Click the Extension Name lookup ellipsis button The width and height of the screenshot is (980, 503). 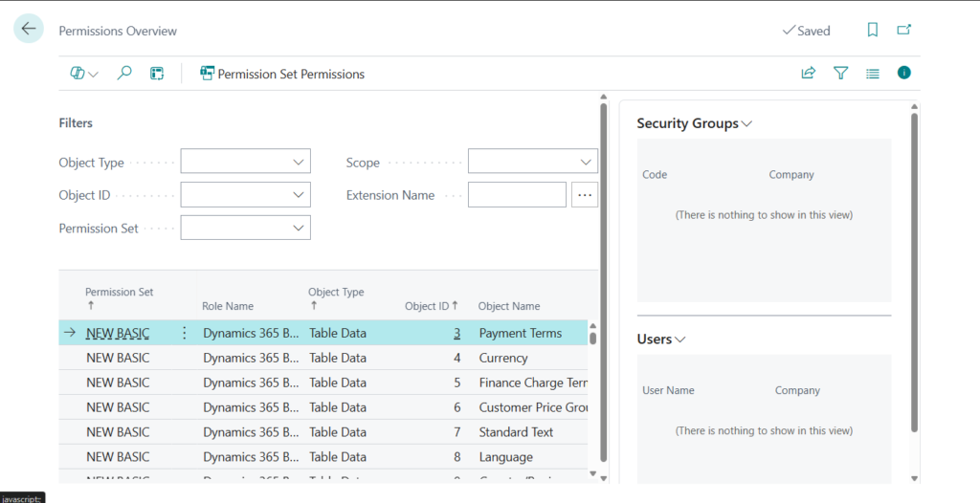tap(585, 195)
